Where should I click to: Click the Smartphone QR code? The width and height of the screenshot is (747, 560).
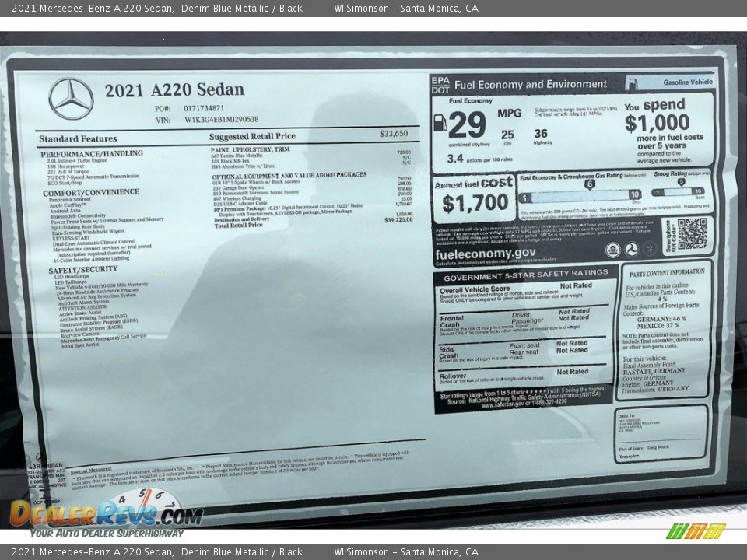[x=693, y=233]
